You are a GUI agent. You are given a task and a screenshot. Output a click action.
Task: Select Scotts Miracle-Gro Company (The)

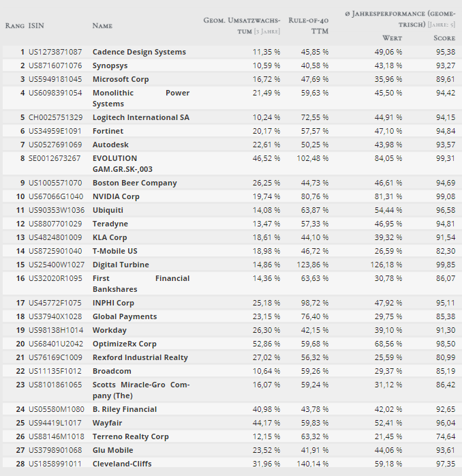point(141,390)
